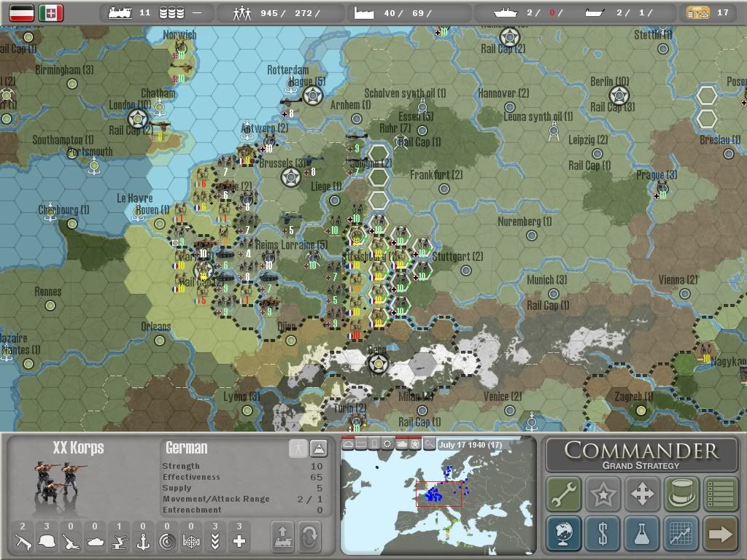The image size is (747, 560).
Task: Open the dollar sign purchase panel
Action: (603, 533)
